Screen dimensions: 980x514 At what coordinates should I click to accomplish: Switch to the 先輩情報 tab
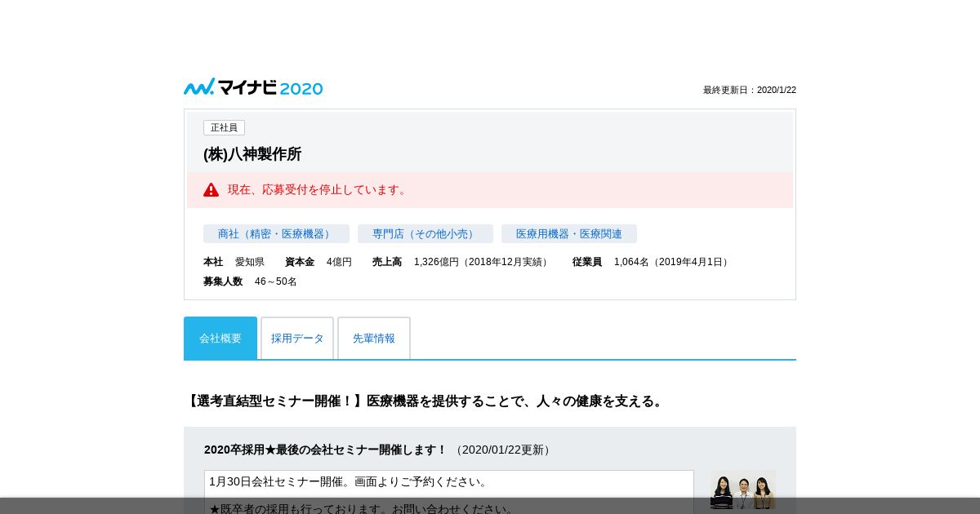coord(374,338)
